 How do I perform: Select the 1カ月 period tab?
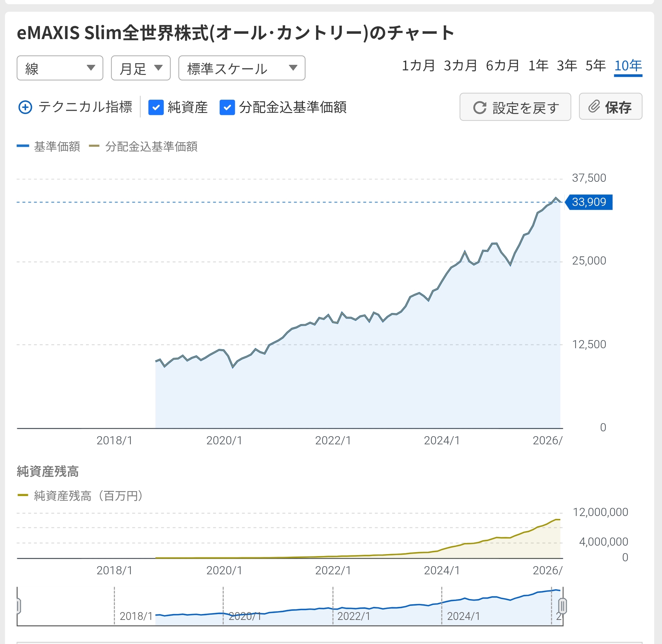[x=418, y=65]
